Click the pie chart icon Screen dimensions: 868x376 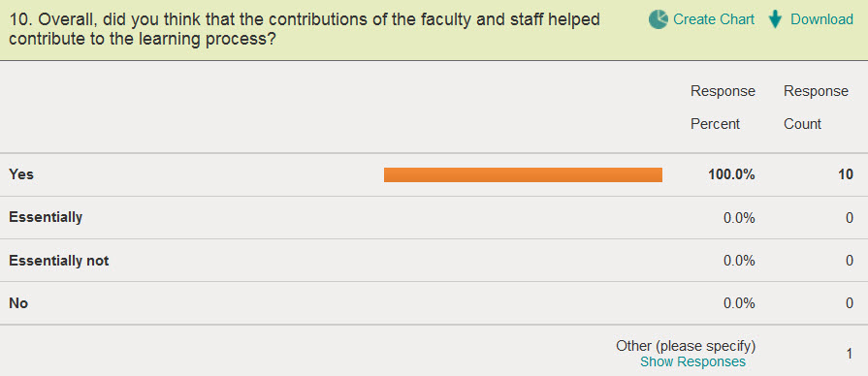[658, 19]
